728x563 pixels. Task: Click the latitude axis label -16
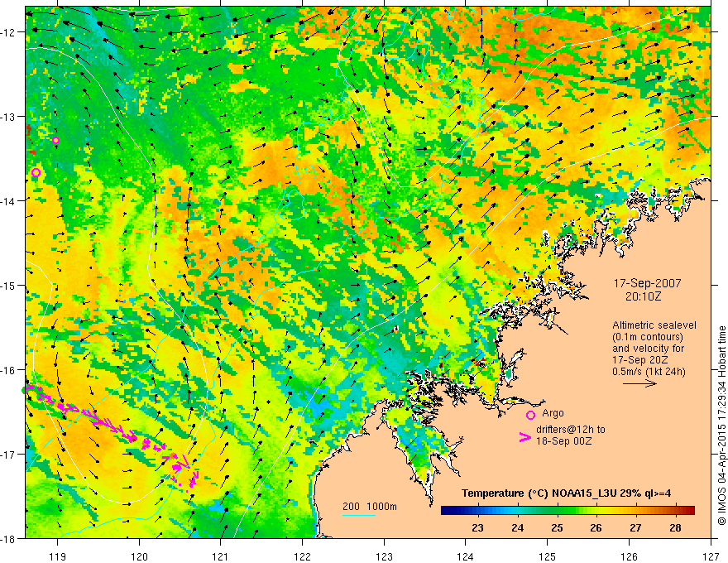pyautogui.click(x=8, y=370)
